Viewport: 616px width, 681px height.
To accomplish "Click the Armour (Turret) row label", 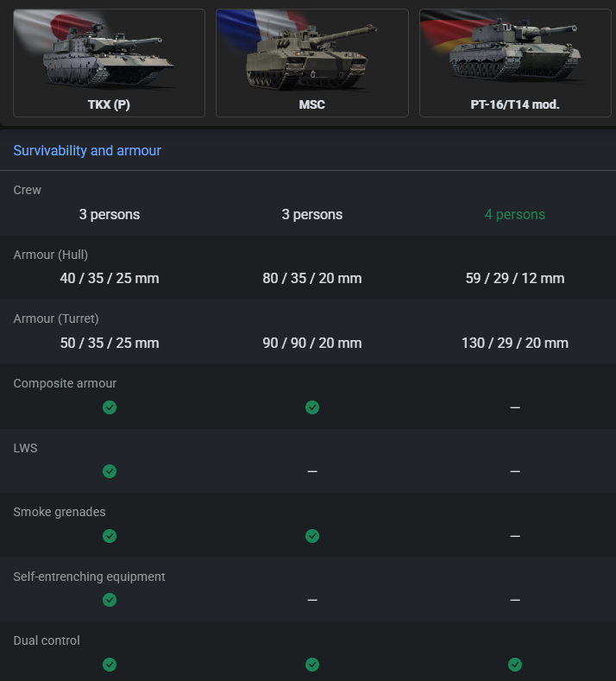I will 56,318.
